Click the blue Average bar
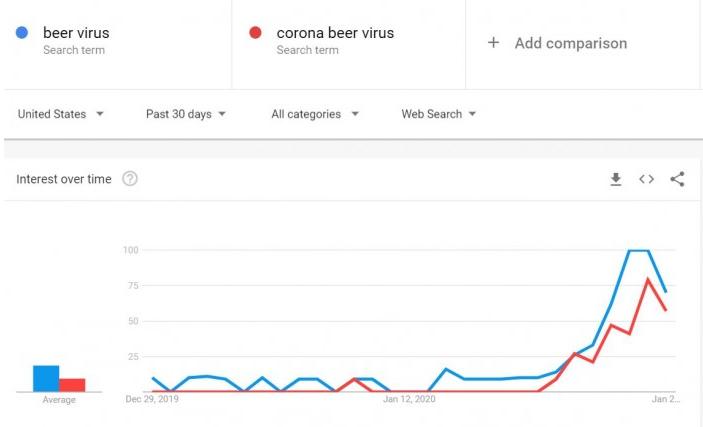The image size is (703, 427). tap(46, 378)
